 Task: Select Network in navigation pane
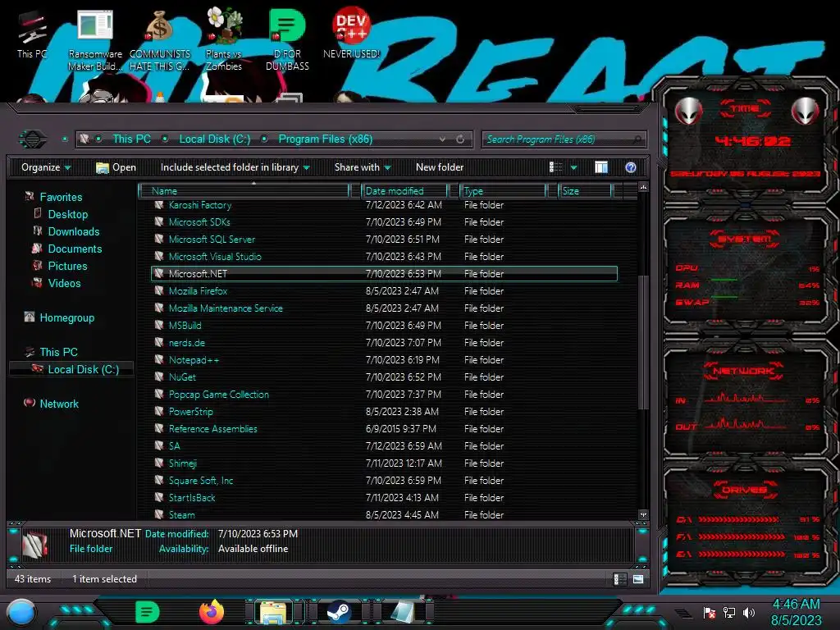(x=59, y=404)
